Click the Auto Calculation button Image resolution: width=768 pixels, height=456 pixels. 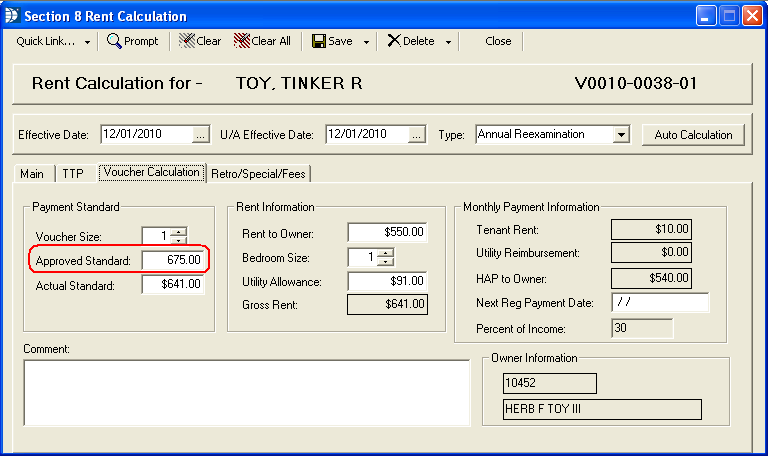tap(693, 135)
